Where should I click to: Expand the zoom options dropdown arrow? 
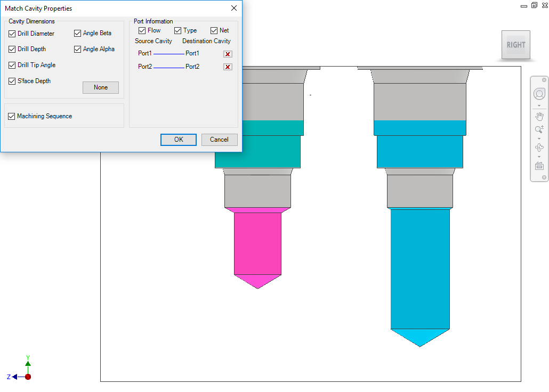[539, 138]
